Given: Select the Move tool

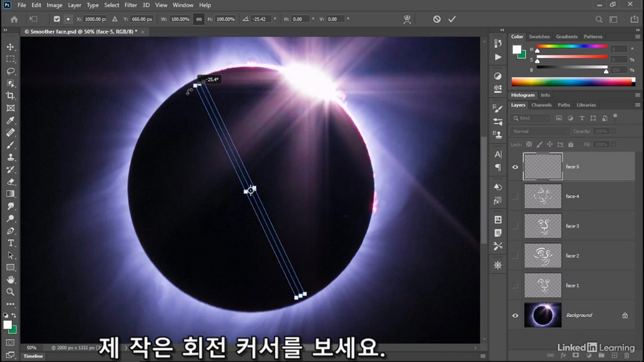Looking at the screenshot, I should coord(10,47).
